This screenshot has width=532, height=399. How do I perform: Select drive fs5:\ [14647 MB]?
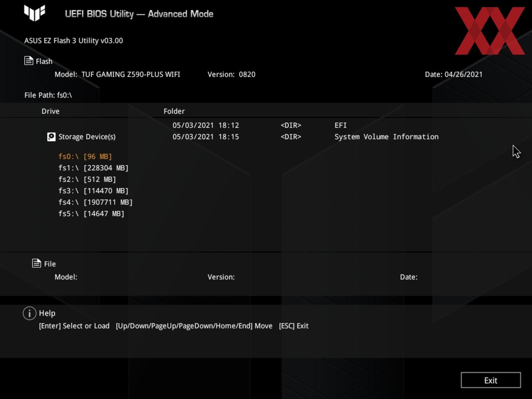[x=92, y=214]
